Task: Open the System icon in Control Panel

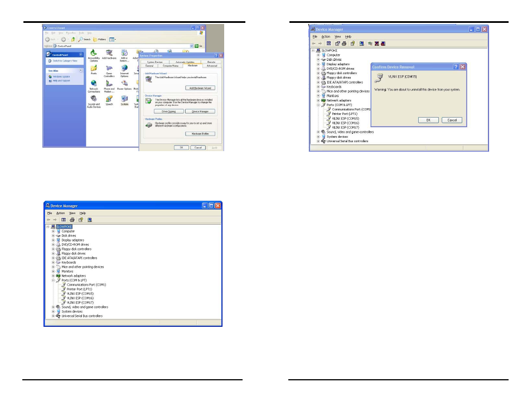Action: pyautogui.click(x=124, y=100)
